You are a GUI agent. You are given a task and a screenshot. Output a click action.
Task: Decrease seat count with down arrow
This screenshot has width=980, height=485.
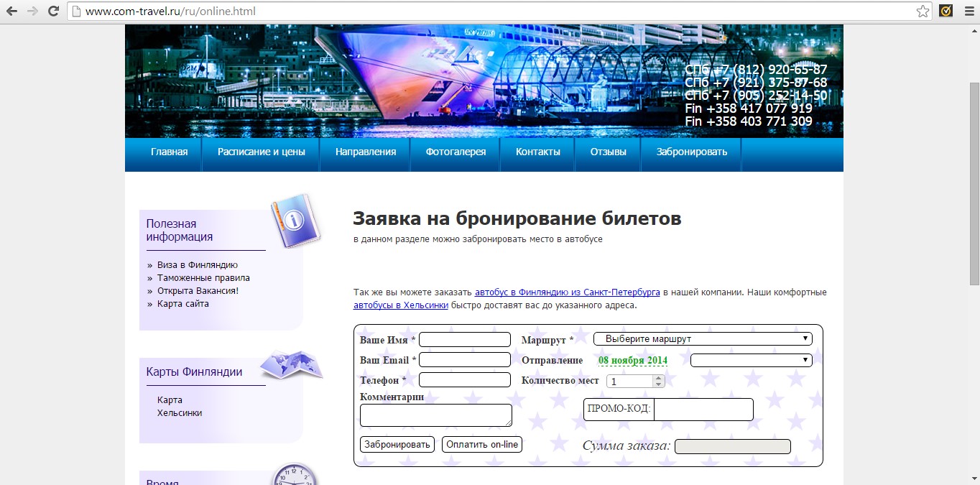pyautogui.click(x=659, y=385)
